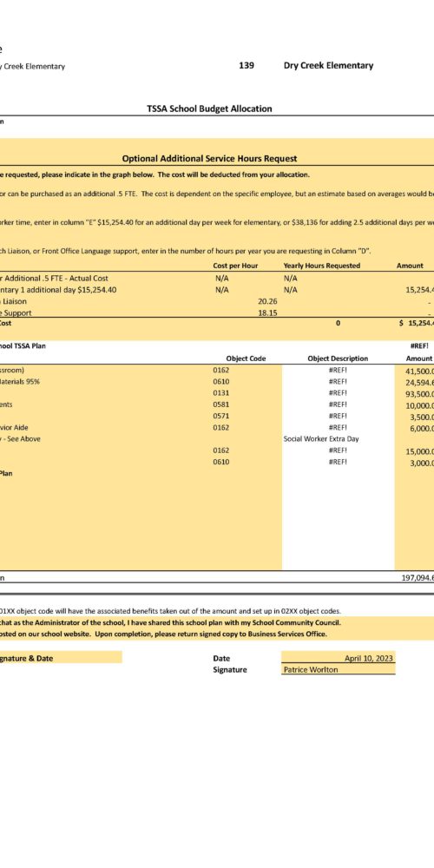The height and width of the screenshot is (868, 434).
Task: Click object code 0581
Action: pos(220,404)
